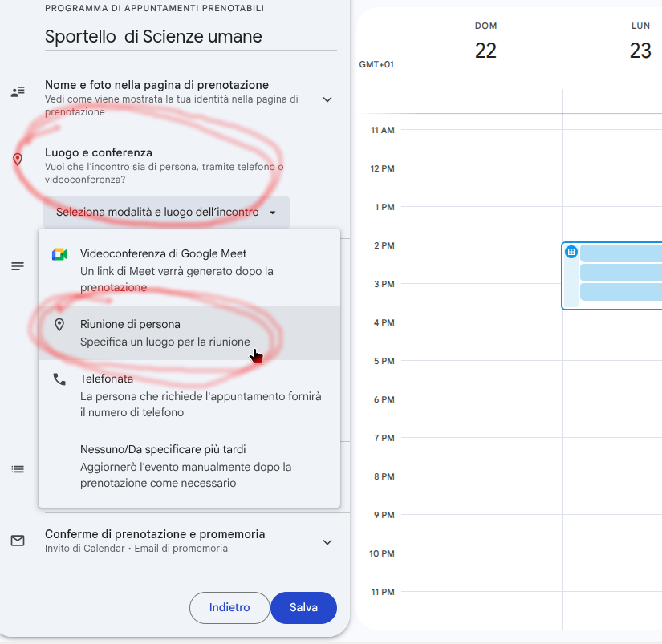
Task: Click the Indietro button
Action: click(x=229, y=608)
